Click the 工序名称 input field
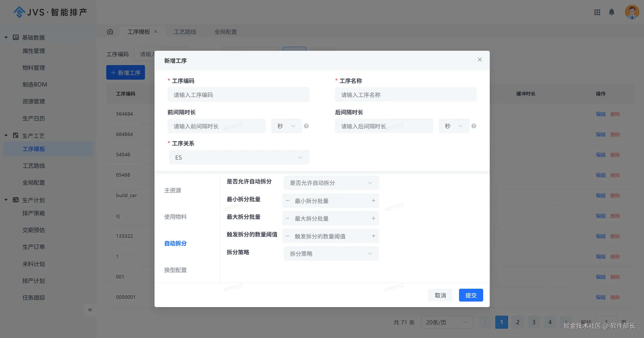The width and height of the screenshot is (644, 338). tap(405, 95)
